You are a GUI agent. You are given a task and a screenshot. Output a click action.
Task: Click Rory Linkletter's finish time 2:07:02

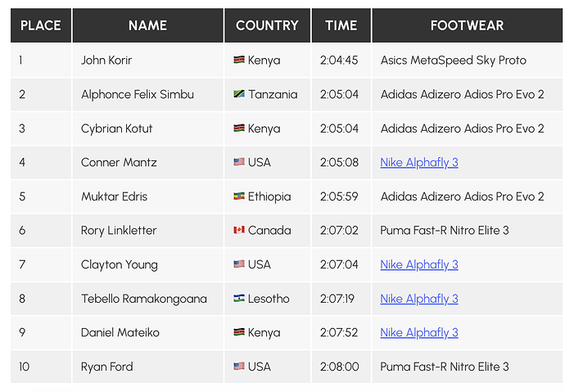click(340, 231)
